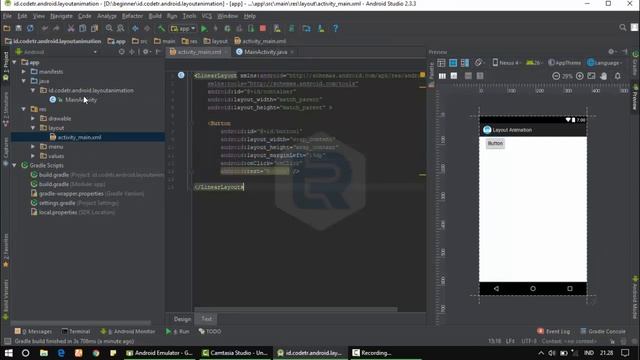Run the app with the green play icon
640x360 pixels.
click(x=204, y=28)
